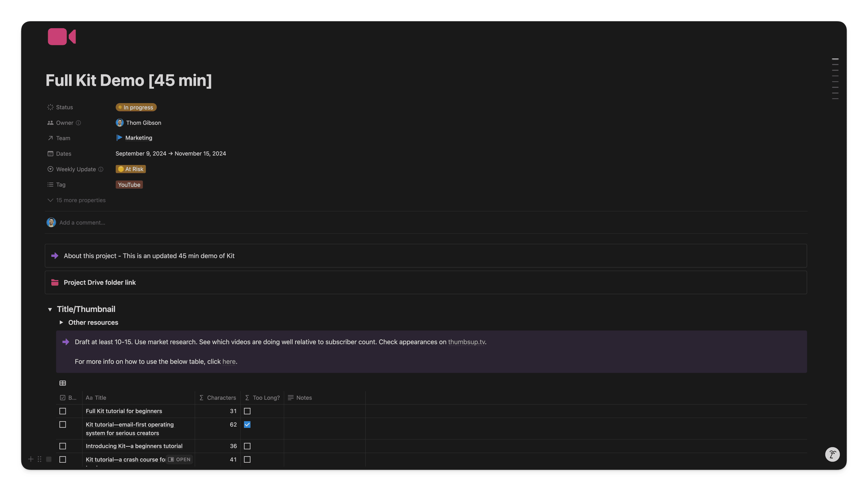Check the box for Kit tutorial—email-first row

point(63,424)
